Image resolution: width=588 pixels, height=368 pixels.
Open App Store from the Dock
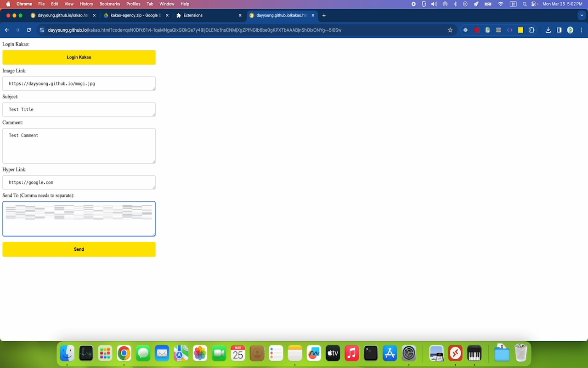pyautogui.click(x=390, y=353)
